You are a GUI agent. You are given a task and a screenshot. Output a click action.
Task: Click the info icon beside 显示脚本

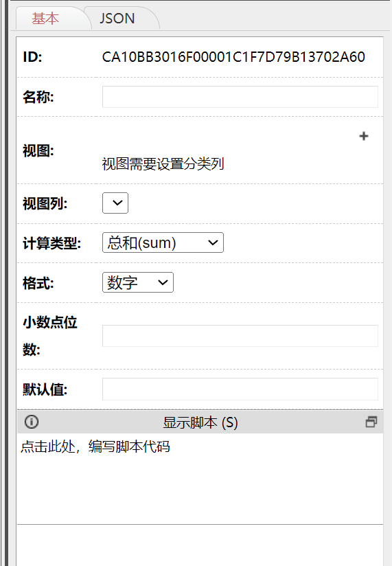click(x=32, y=422)
